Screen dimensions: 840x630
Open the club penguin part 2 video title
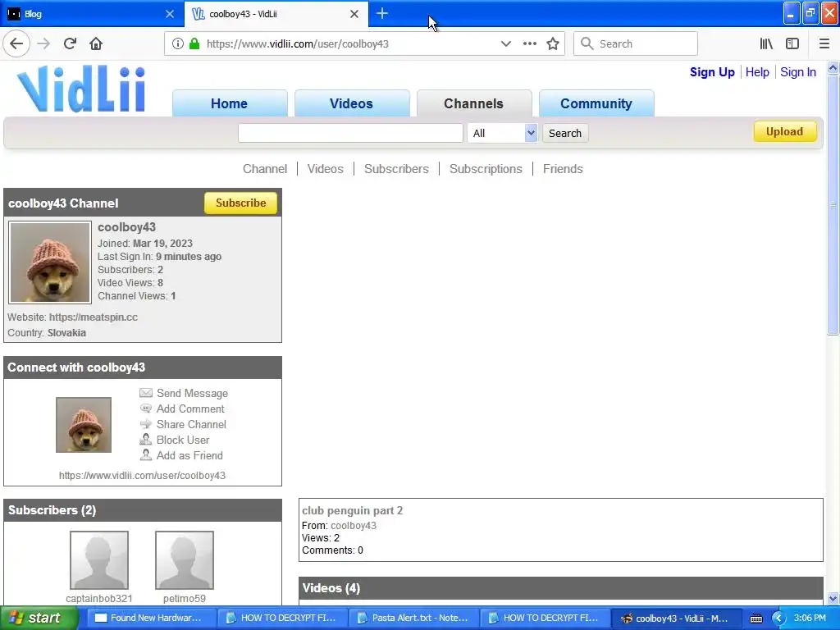352,510
